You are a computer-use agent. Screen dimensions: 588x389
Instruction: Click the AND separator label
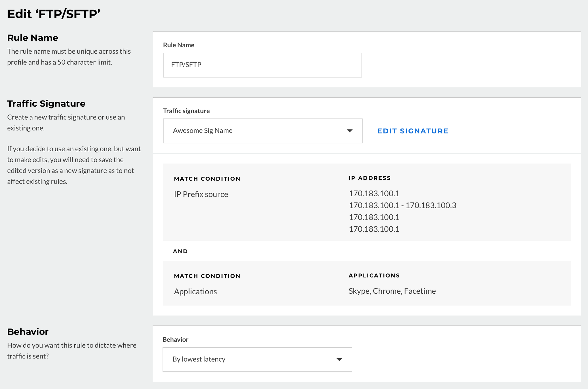coord(180,251)
